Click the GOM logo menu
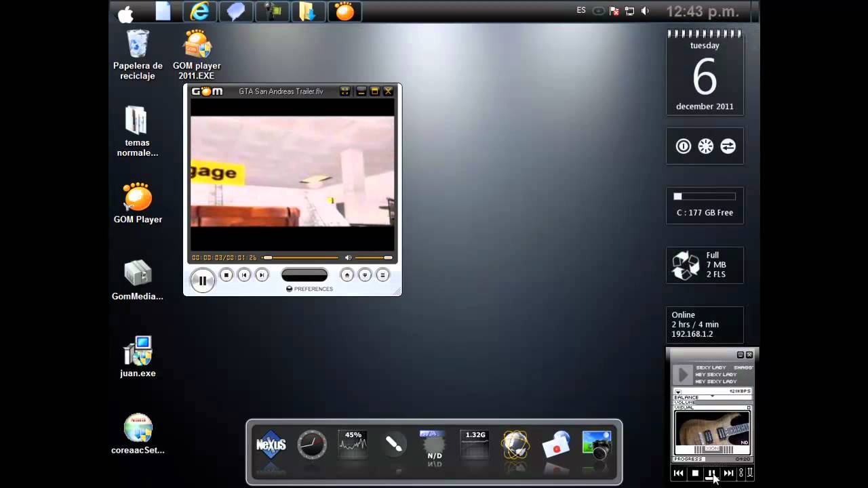 [x=207, y=91]
